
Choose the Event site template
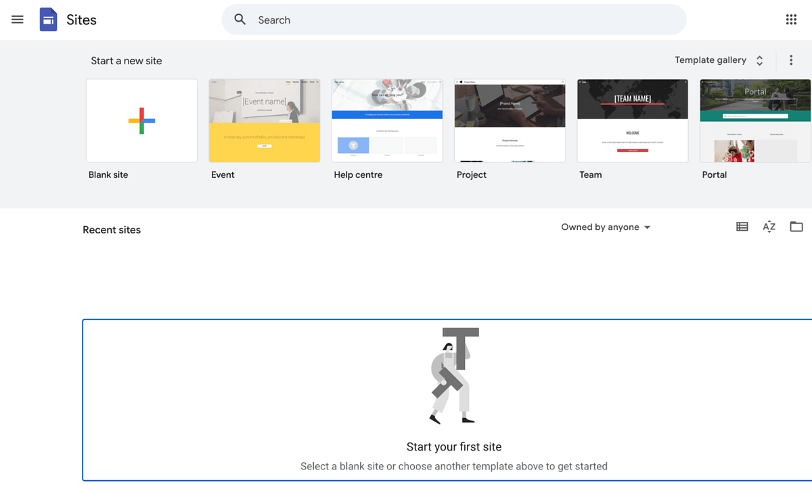(x=264, y=120)
